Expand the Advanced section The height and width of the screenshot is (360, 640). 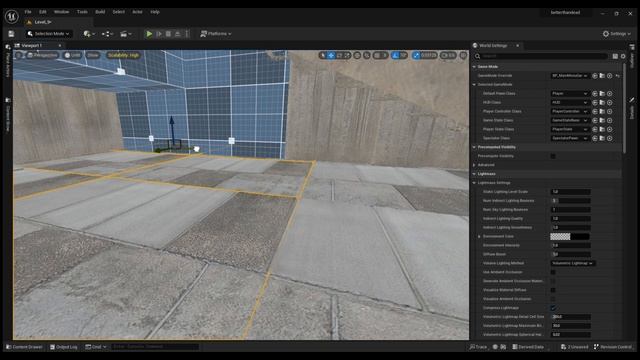pos(474,165)
